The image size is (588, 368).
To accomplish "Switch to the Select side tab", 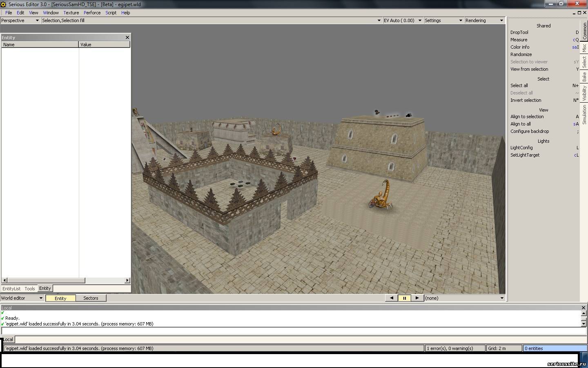I will click(x=584, y=62).
